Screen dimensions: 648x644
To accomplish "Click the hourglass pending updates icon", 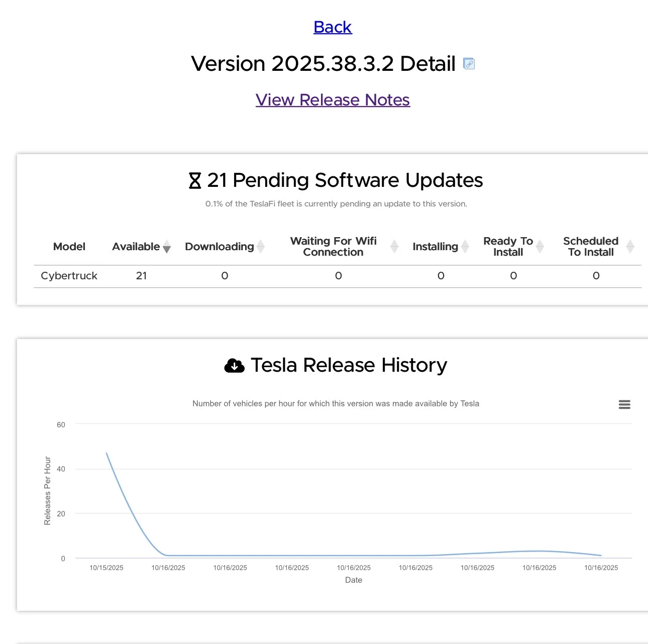I will point(195,180).
